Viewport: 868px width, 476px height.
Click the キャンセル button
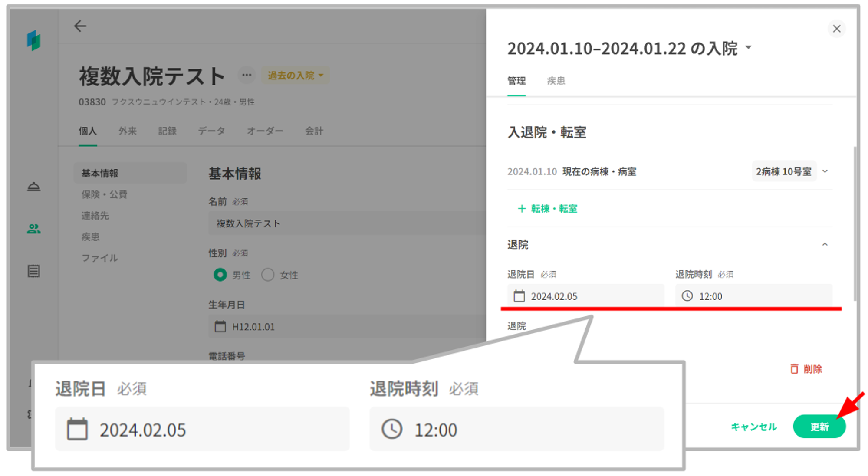(753, 427)
